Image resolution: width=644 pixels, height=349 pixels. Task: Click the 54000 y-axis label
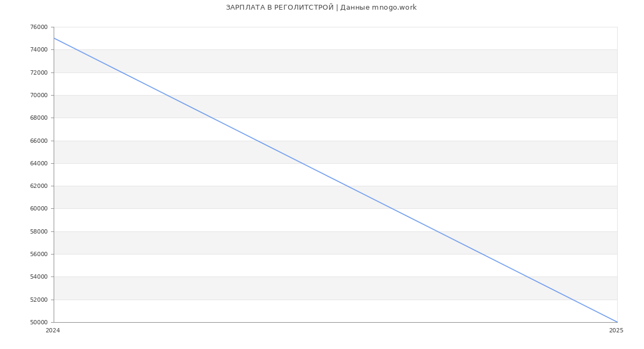click(40, 277)
